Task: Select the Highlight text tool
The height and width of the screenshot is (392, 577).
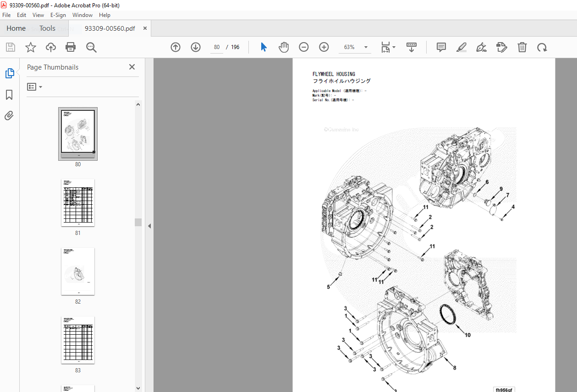Action: [462, 47]
